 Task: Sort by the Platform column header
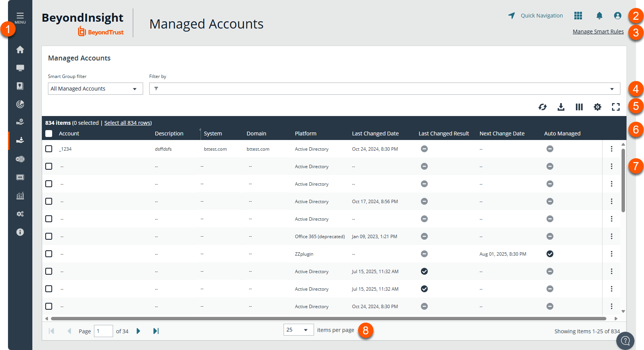(x=306, y=134)
